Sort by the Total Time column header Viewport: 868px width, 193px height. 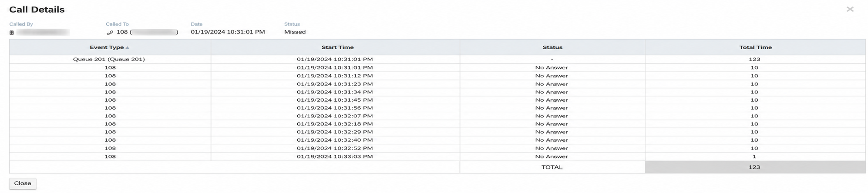[755, 47]
